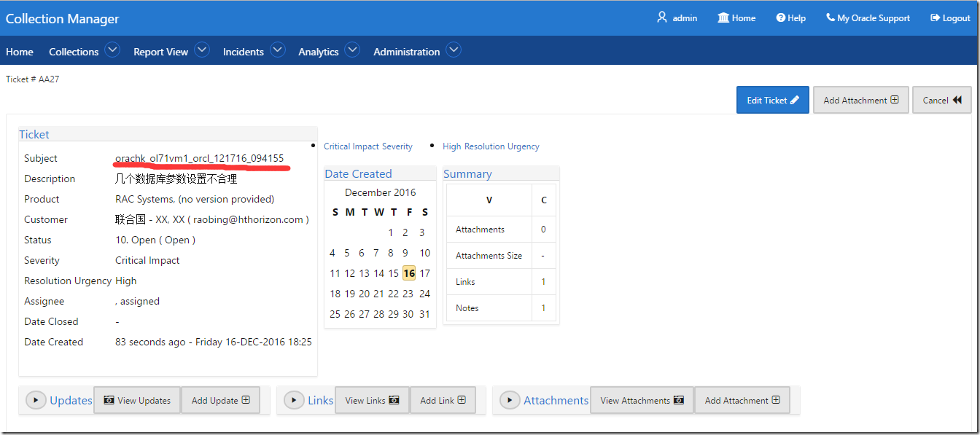Screen dimensions: 980x435
Task: Click the Ticket # AA27 breadcrumb
Action: pyautogui.click(x=33, y=79)
